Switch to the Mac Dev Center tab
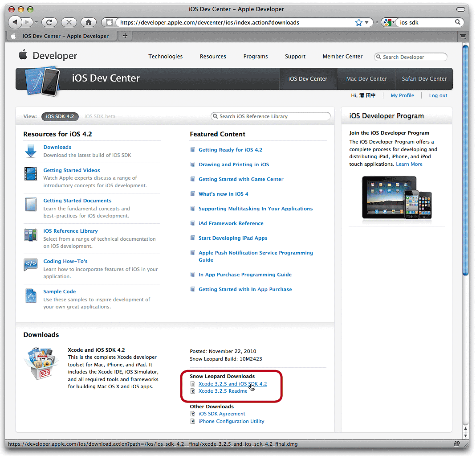The height and width of the screenshot is (456, 476). [366, 79]
